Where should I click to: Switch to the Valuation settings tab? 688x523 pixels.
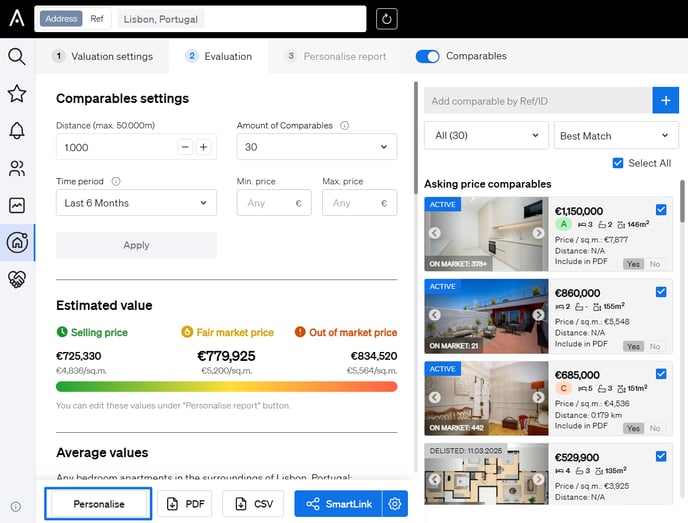click(102, 57)
